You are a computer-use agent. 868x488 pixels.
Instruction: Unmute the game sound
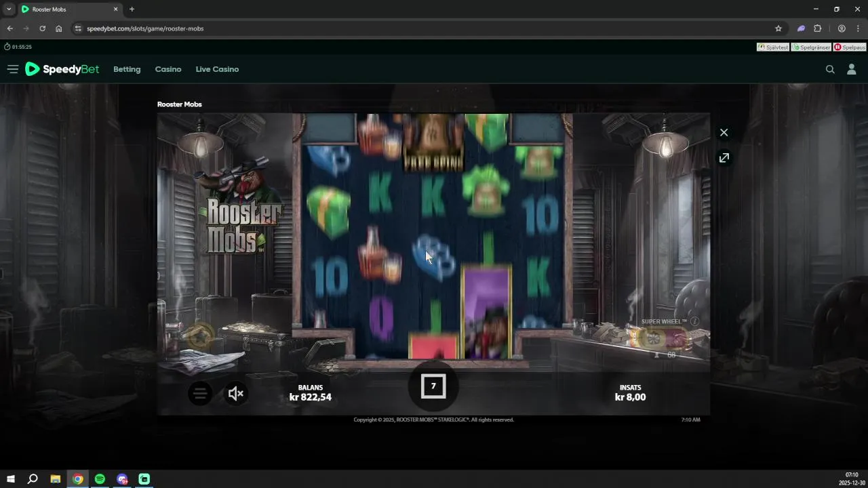coord(235,393)
